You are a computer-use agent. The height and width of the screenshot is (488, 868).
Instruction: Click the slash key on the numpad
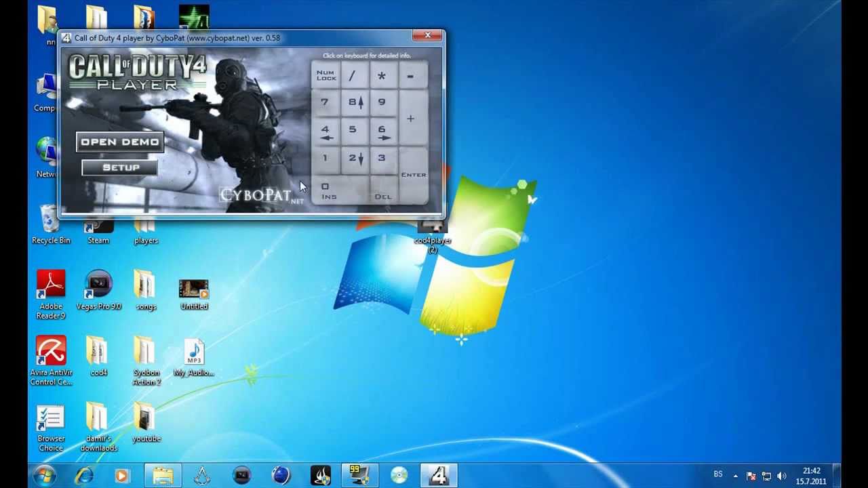[353, 75]
